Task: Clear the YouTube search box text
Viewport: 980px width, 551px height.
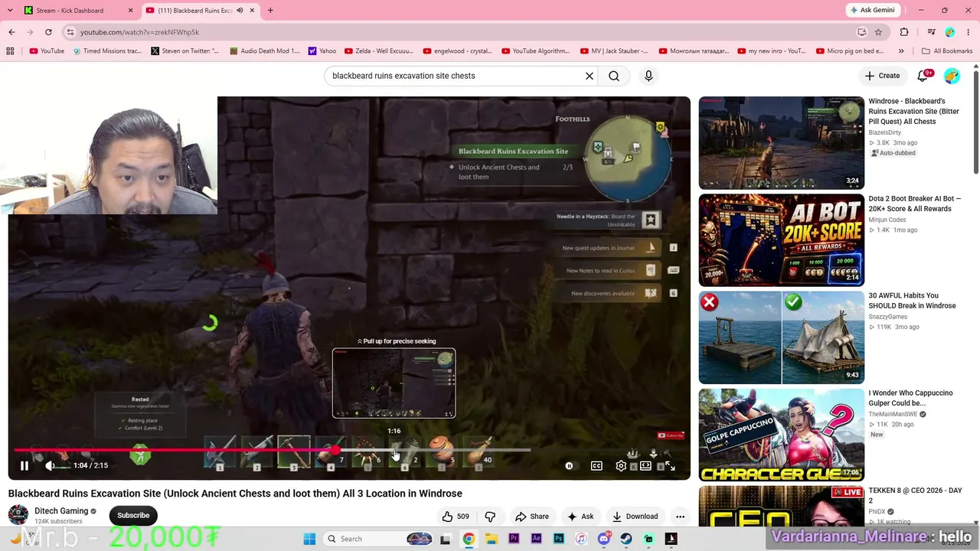Action: click(590, 76)
